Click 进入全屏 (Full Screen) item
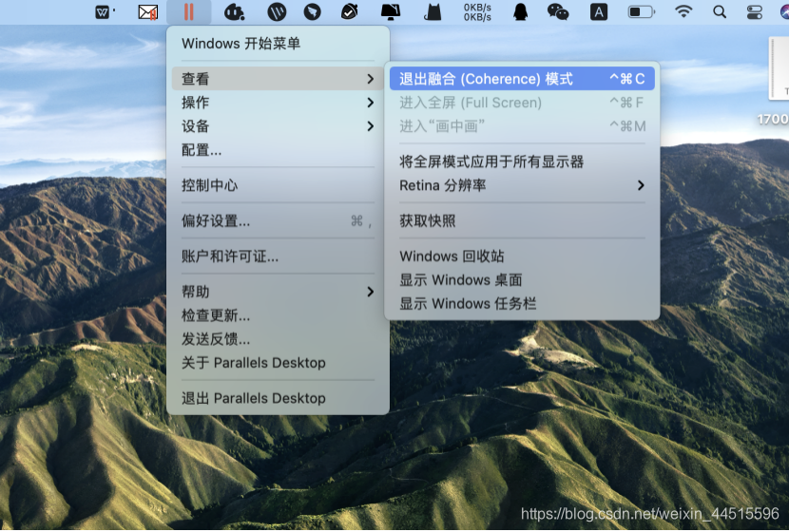This screenshot has height=532, width=789. (x=522, y=103)
